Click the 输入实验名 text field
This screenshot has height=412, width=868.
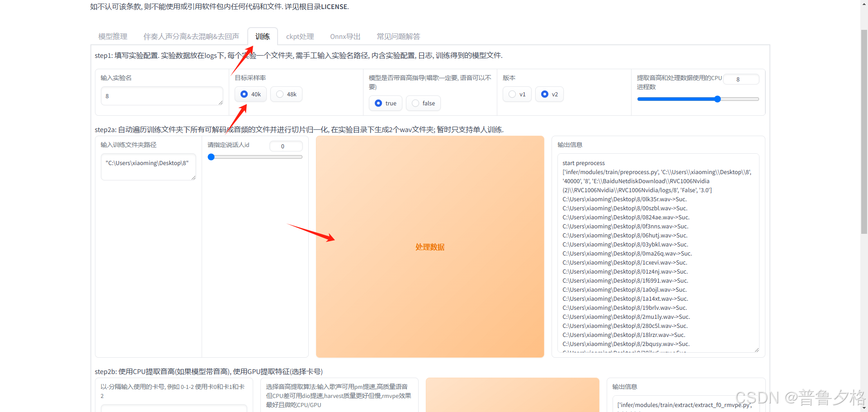tap(162, 96)
